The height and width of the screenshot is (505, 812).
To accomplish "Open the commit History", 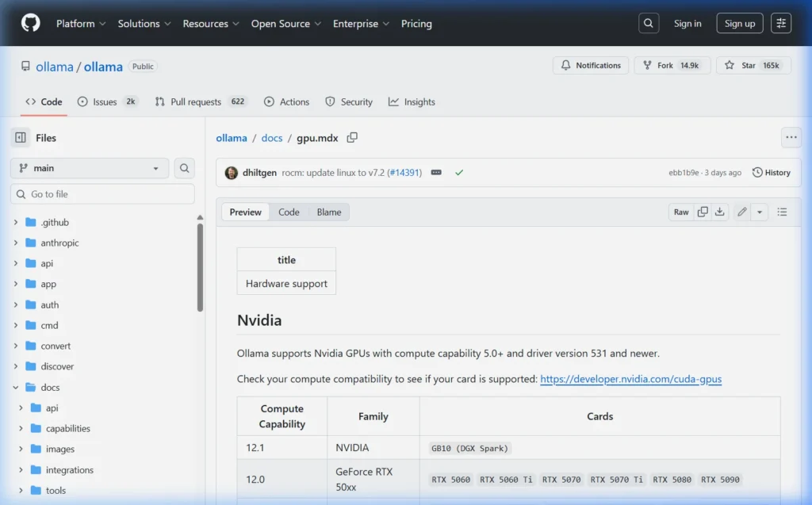I will (771, 172).
